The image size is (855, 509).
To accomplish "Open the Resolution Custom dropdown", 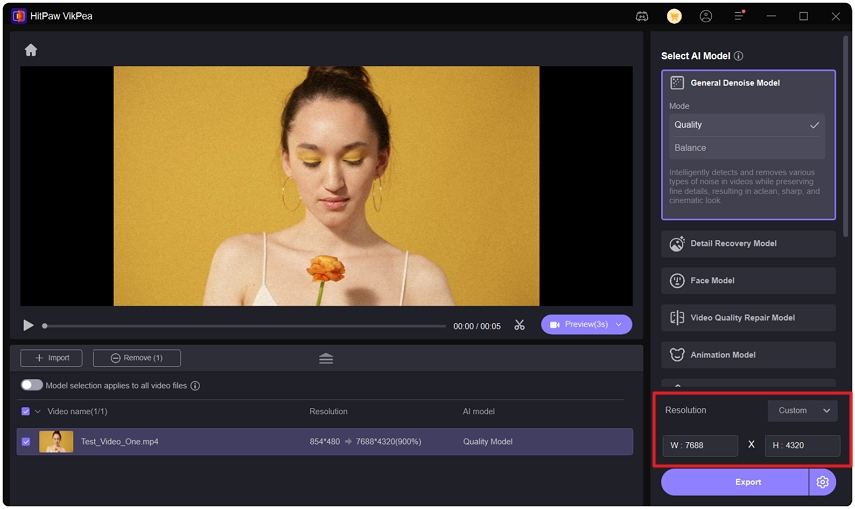I will (803, 411).
